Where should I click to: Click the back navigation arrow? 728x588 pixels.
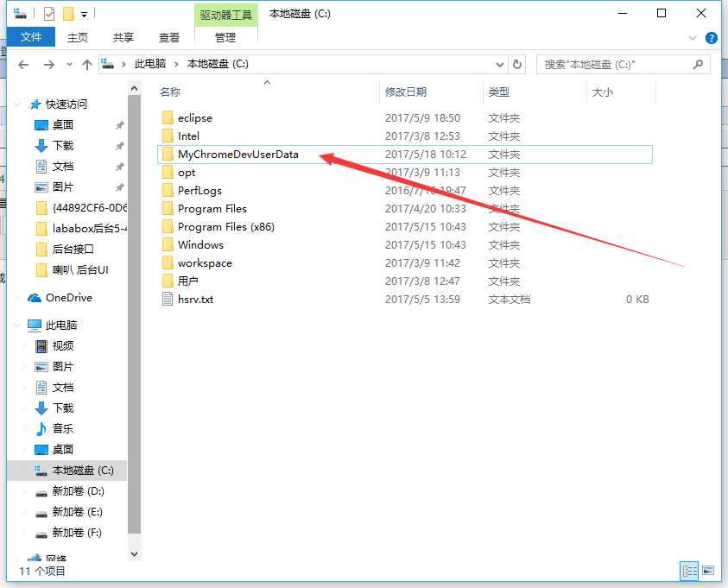(23, 65)
